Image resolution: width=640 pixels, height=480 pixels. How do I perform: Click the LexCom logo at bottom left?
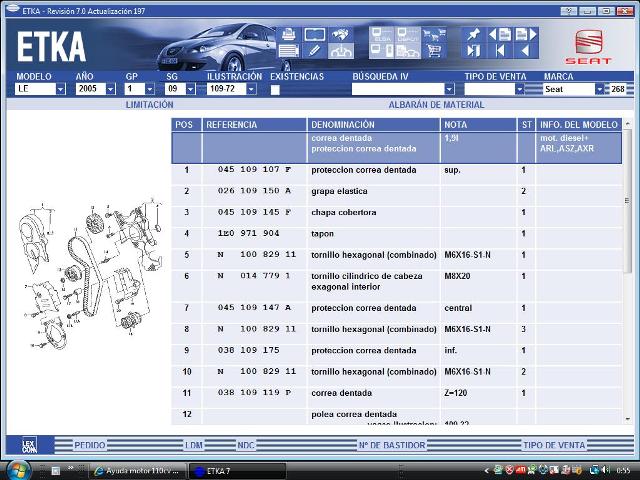(29, 445)
